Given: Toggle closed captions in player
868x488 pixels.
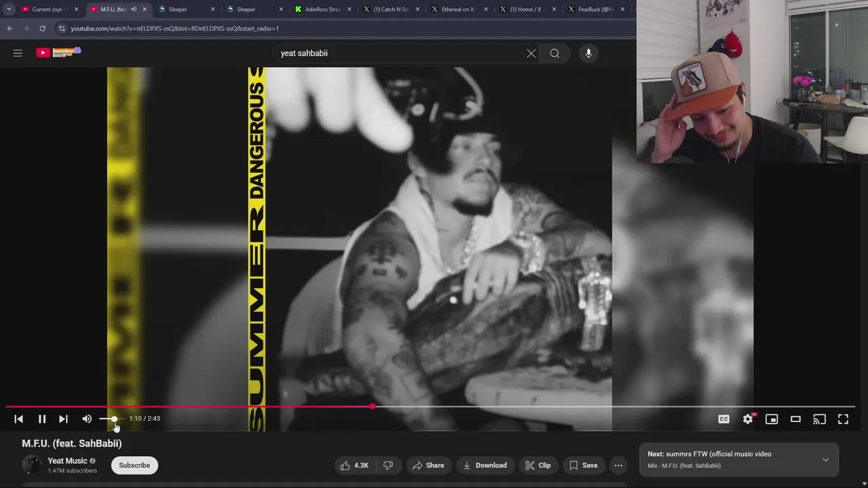Looking at the screenshot, I should point(724,419).
